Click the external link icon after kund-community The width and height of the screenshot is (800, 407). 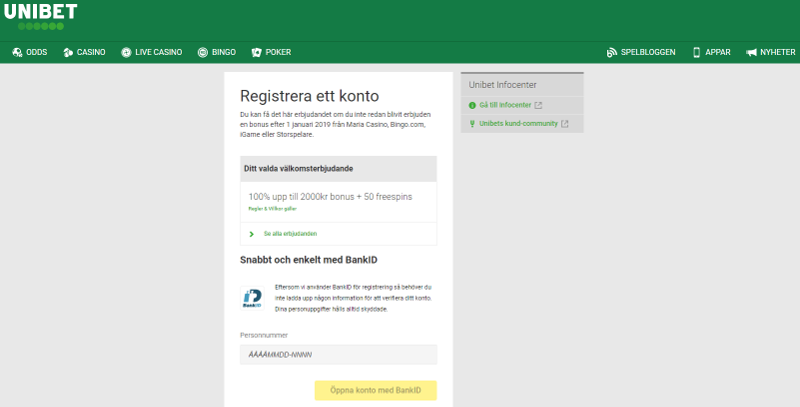564,123
